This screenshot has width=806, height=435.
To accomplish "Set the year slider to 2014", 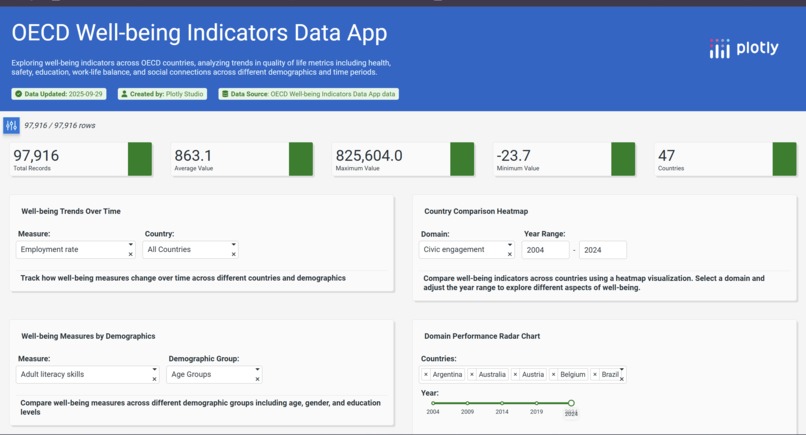I will point(502,403).
